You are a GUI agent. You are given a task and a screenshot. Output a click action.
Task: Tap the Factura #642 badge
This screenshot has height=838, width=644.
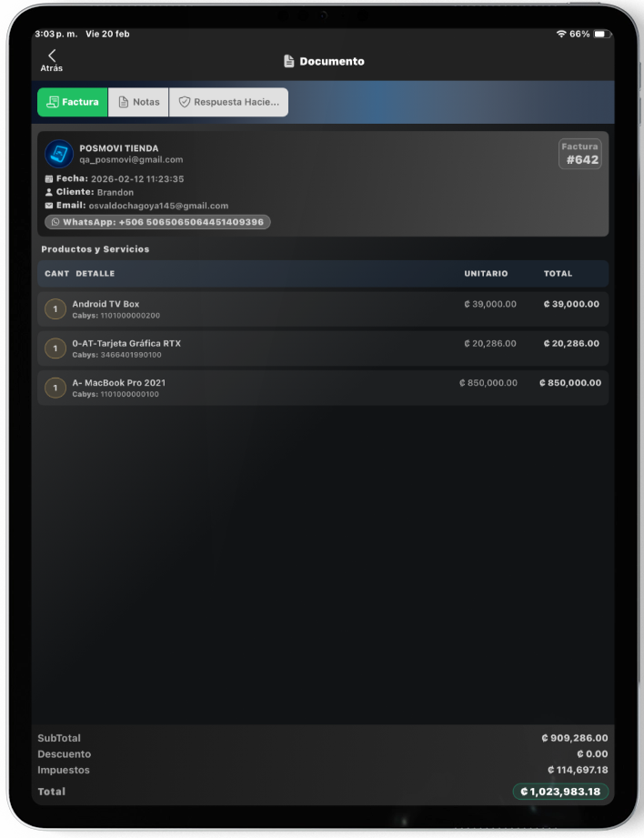pyautogui.click(x=580, y=155)
